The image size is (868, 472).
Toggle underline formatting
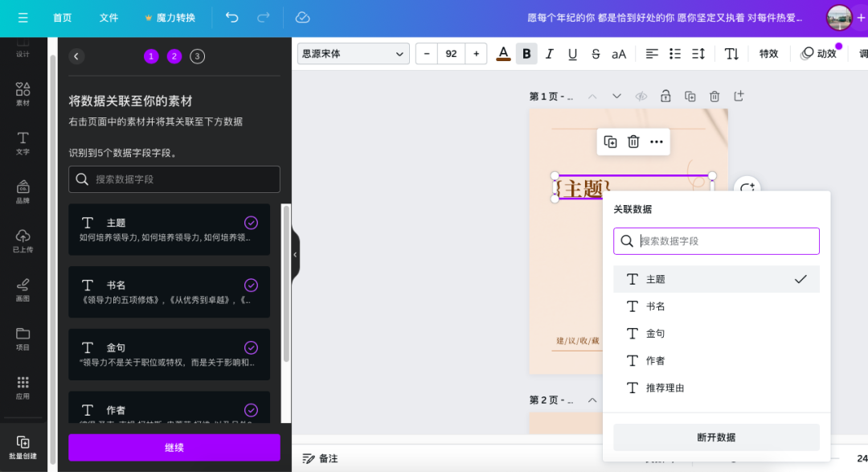point(572,54)
